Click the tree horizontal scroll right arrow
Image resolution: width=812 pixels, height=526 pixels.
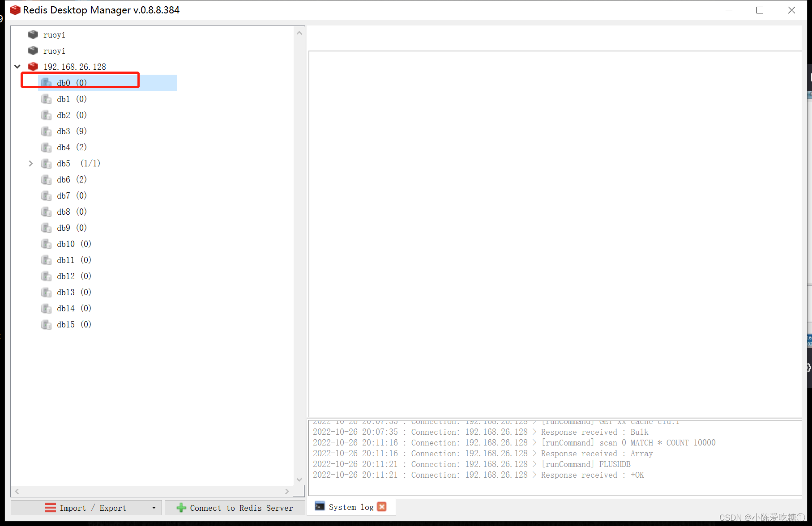tap(287, 491)
